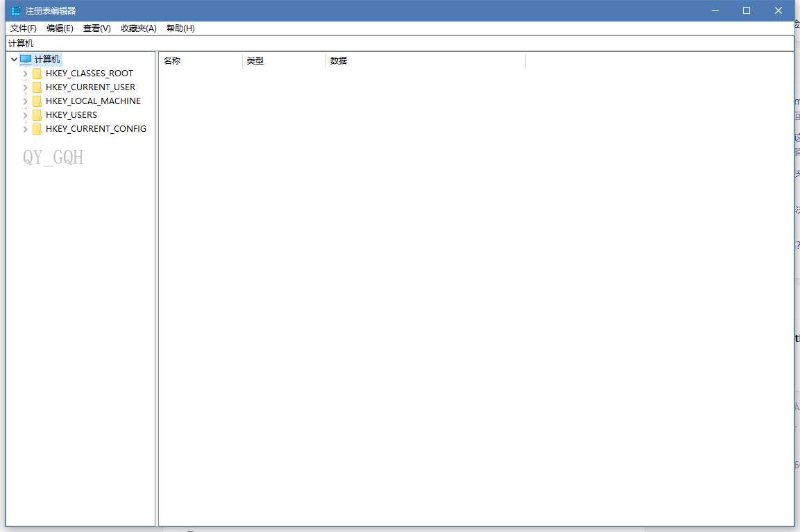
Task: Open the 文件(F) menu
Action: 24,28
